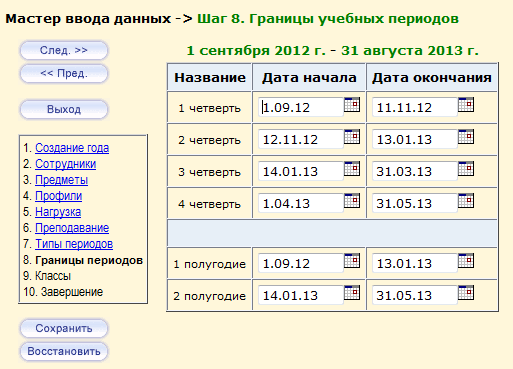513x369 pixels.
Task: Click the 2 полугодие row label
Action: point(209,296)
